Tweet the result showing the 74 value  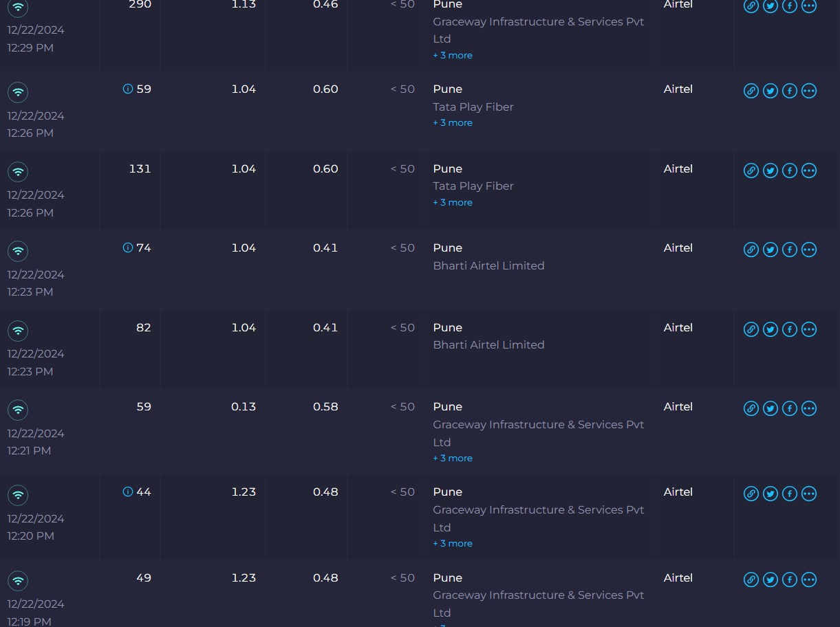click(x=771, y=250)
